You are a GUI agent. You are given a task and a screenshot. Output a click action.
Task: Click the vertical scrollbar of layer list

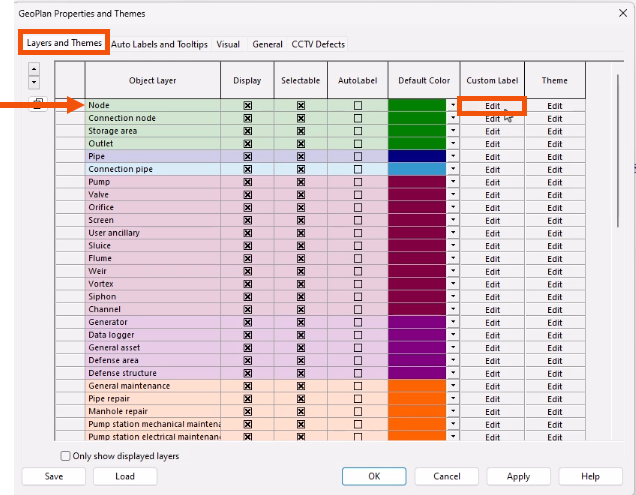coord(618,150)
